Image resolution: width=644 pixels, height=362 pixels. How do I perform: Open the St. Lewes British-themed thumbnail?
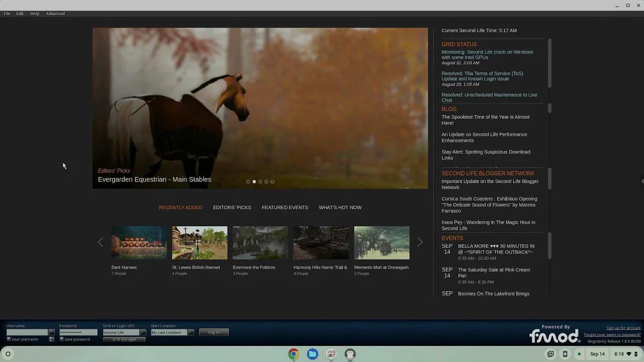pyautogui.click(x=200, y=243)
